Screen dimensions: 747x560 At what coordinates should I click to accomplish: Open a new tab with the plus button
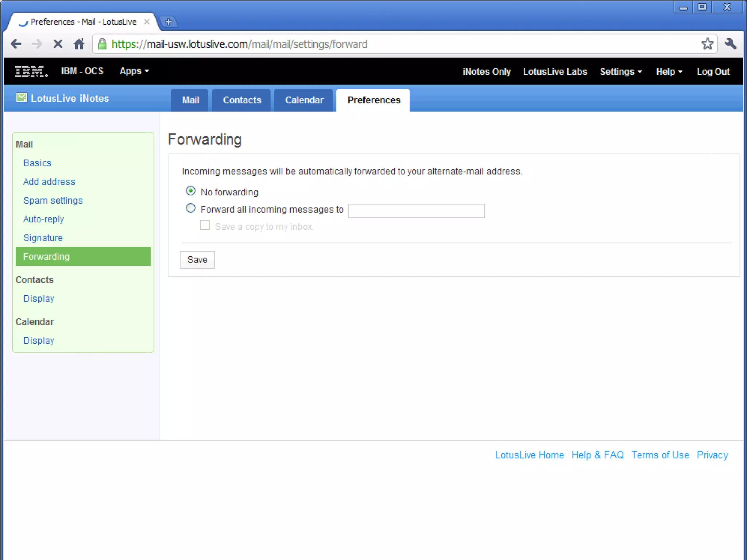coord(169,22)
